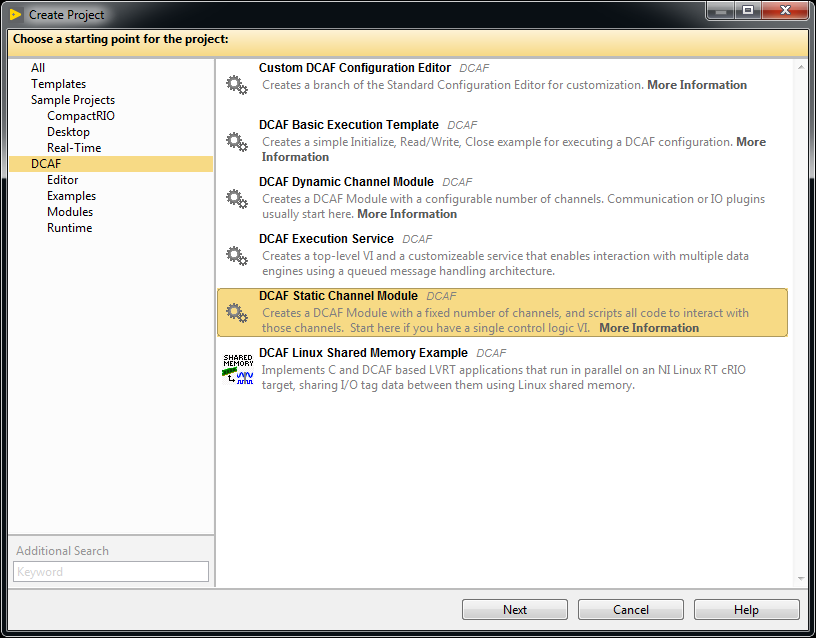Screen dimensions: 816x638
Task: Click the LabVIEW icon in title bar
Action: 15,15
